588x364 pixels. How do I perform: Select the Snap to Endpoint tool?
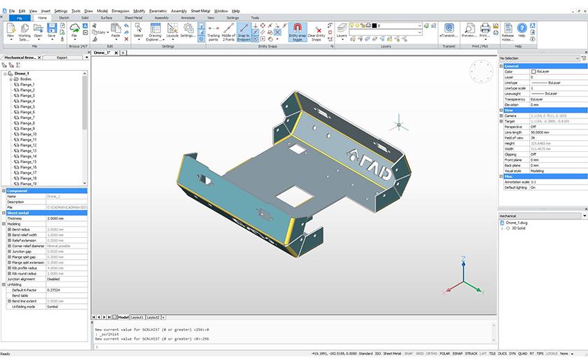click(244, 30)
